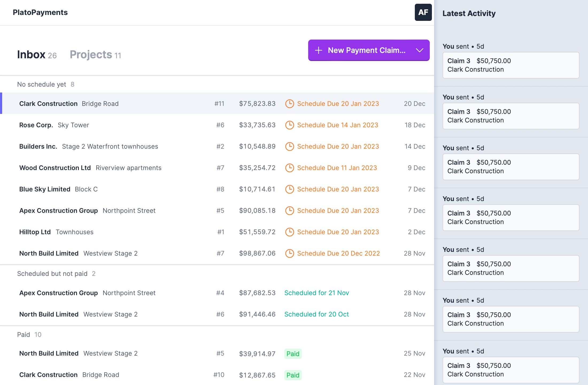The height and width of the screenshot is (385, 588).
Task: Expand the New Payment Claim dropdown chevron
Action: pos(420,50)
